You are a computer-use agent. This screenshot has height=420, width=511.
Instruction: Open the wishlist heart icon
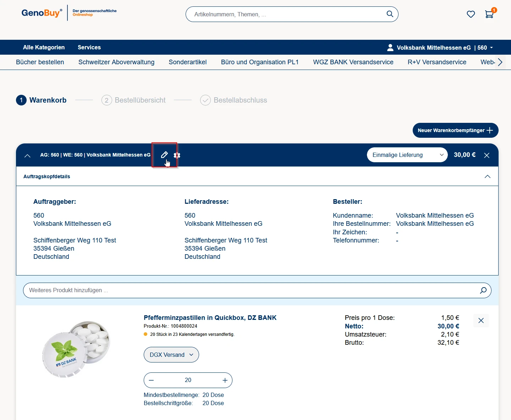[471, 14]
